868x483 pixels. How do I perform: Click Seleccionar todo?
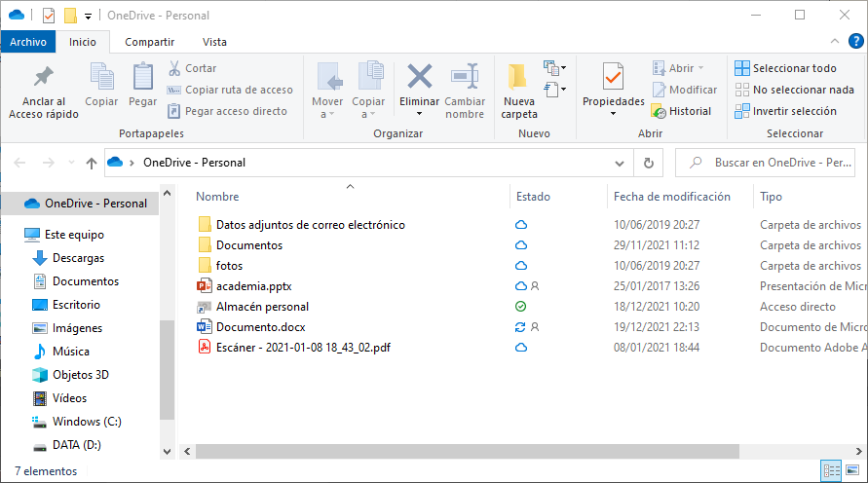coord(785,68)
